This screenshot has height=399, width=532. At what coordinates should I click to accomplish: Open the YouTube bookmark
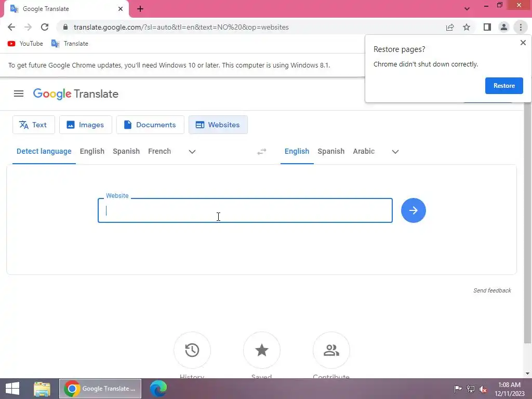25,44
